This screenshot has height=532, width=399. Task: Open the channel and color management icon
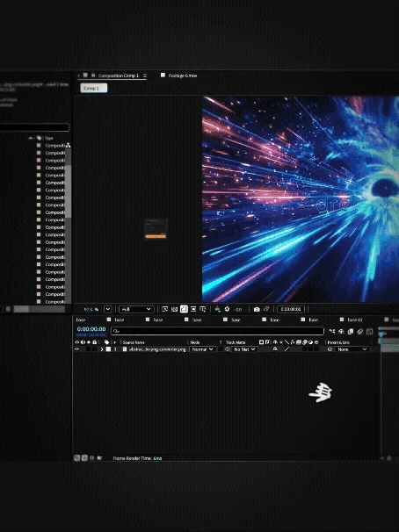coord(218,309)
